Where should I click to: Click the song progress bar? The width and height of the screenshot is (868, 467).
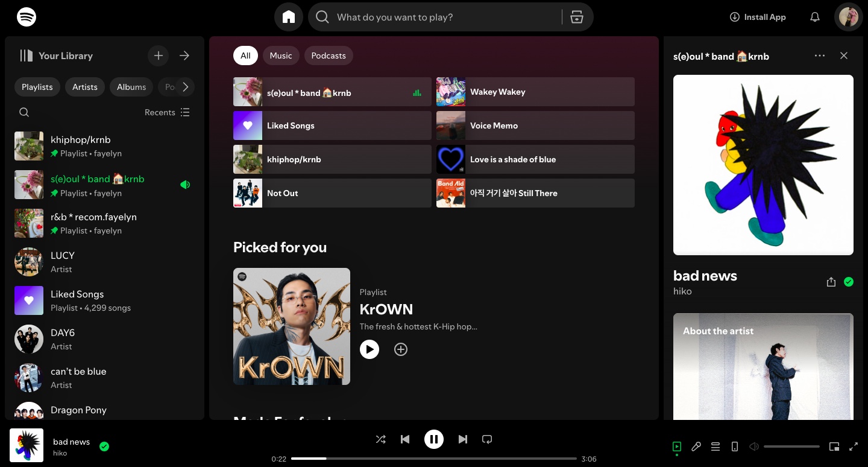434,459
